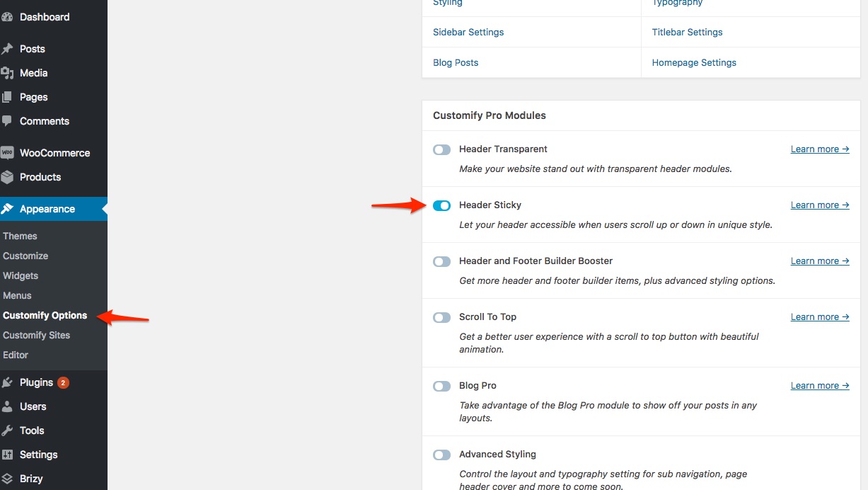Click the Media library icon

point(7,73)
